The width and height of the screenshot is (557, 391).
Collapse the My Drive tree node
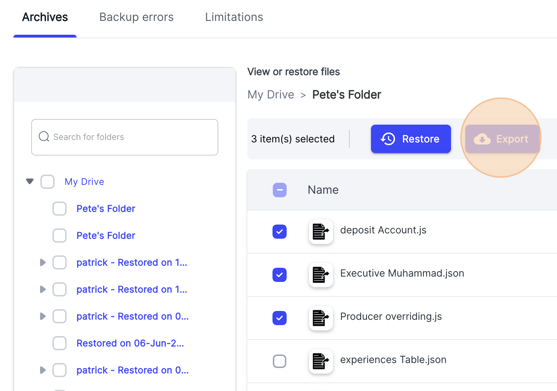[30, 181]
